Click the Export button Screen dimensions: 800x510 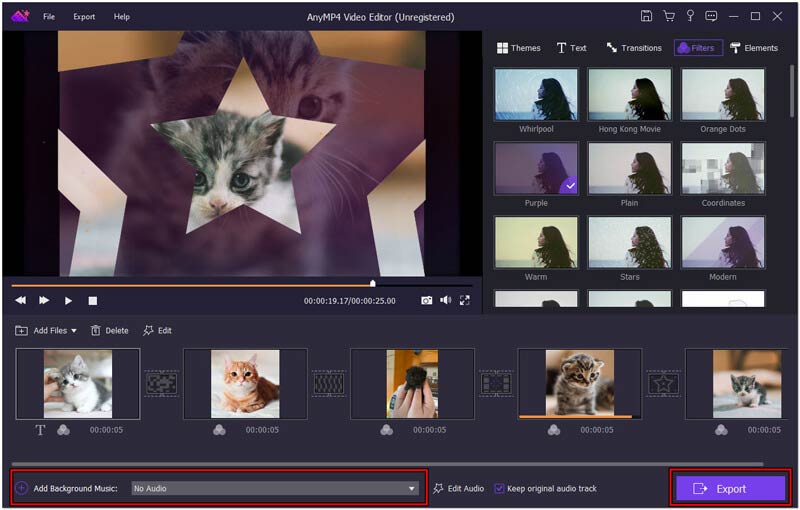click(730, 488)
